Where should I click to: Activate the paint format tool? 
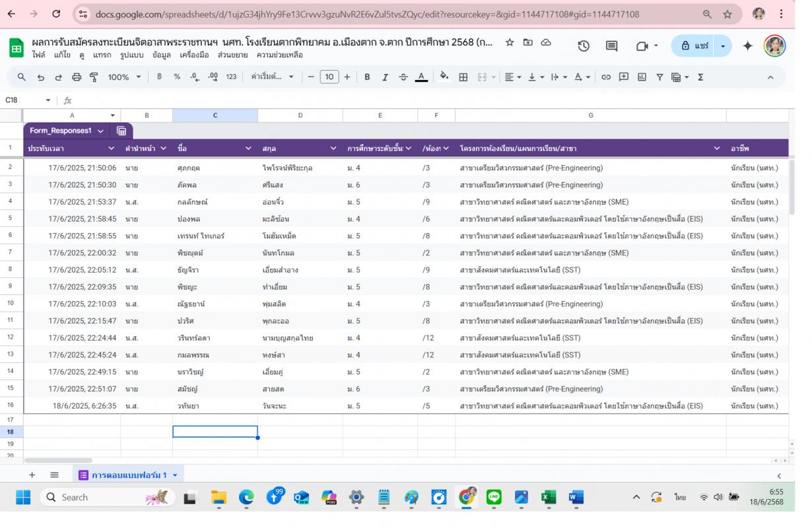[x=94, y=77]
